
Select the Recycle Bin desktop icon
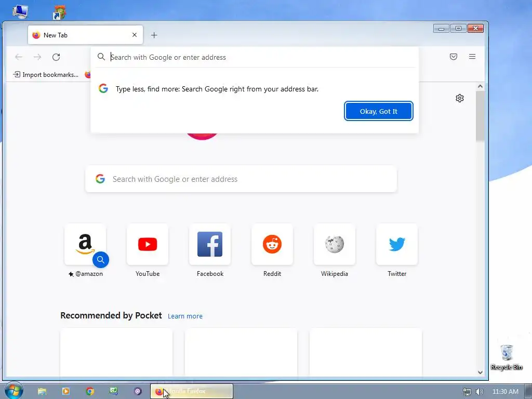tap(507, 357)
